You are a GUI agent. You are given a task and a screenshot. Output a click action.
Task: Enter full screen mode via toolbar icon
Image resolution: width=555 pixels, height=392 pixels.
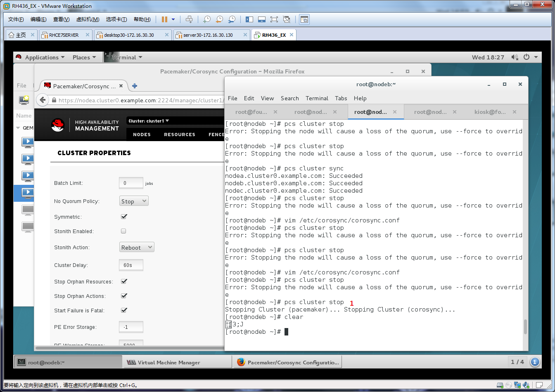(274, 19)
